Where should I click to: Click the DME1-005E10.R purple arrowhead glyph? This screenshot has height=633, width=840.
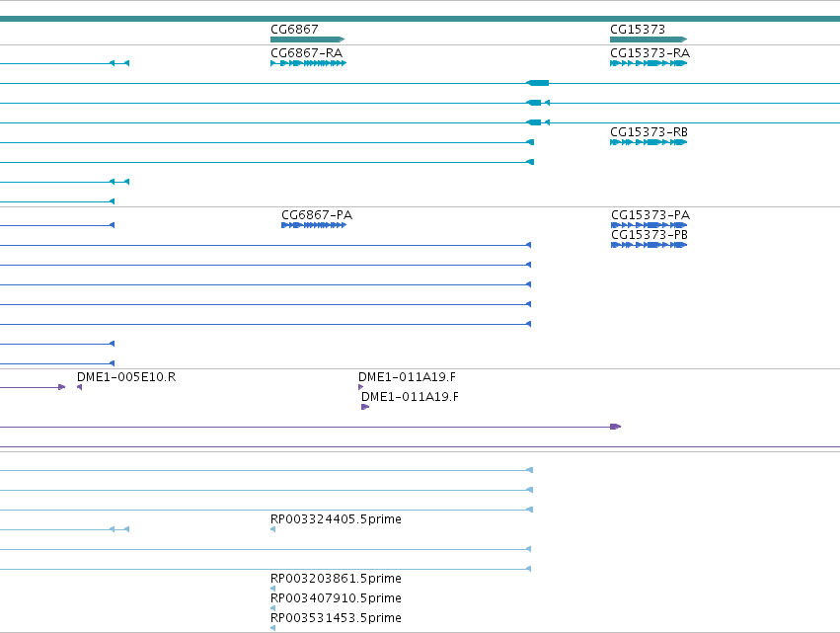79,387
